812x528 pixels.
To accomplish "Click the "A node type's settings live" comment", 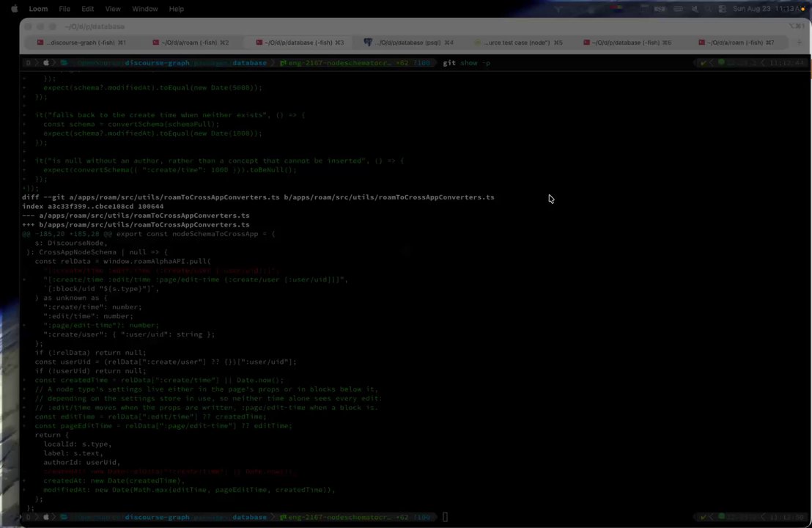I will tap(207, 389).
